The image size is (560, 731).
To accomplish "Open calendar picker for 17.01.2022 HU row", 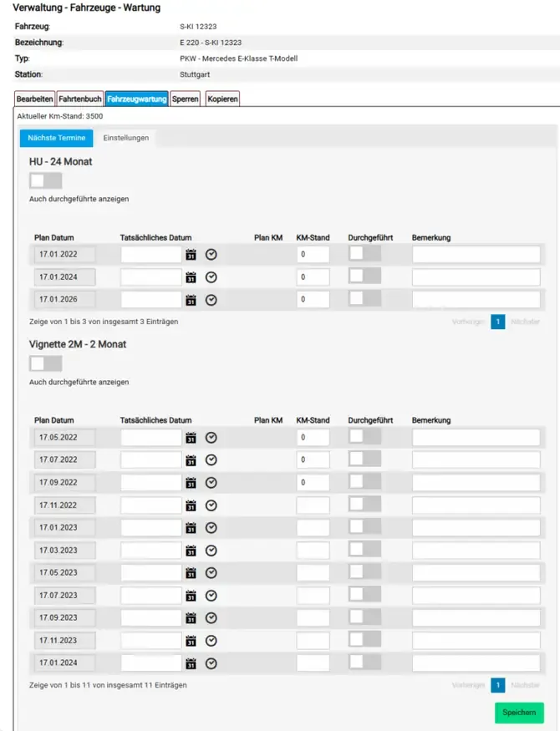I will (191, 255).
